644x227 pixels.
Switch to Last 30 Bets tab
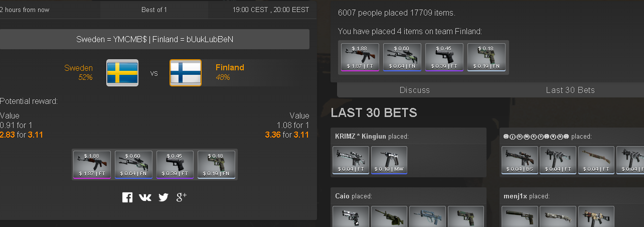(570, 90)
